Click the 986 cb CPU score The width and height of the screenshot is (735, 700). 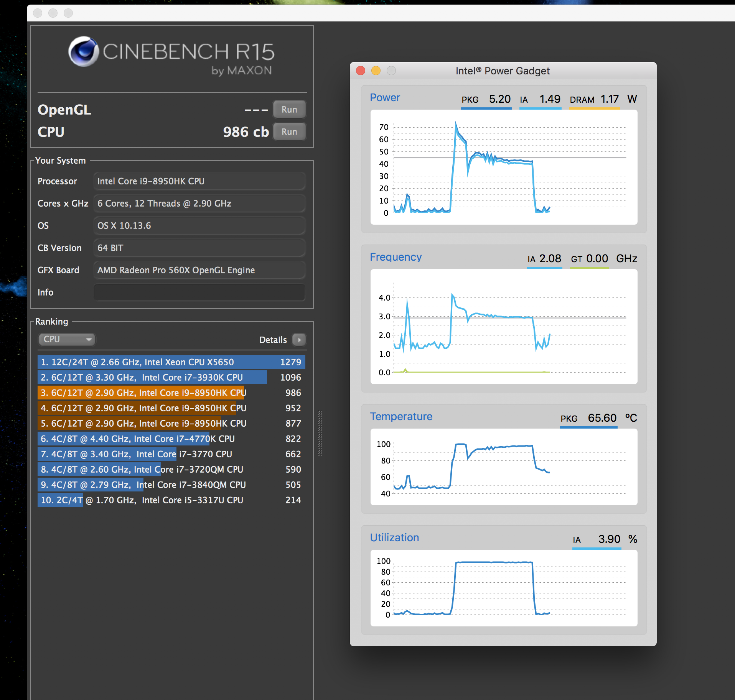coord(246,132)
